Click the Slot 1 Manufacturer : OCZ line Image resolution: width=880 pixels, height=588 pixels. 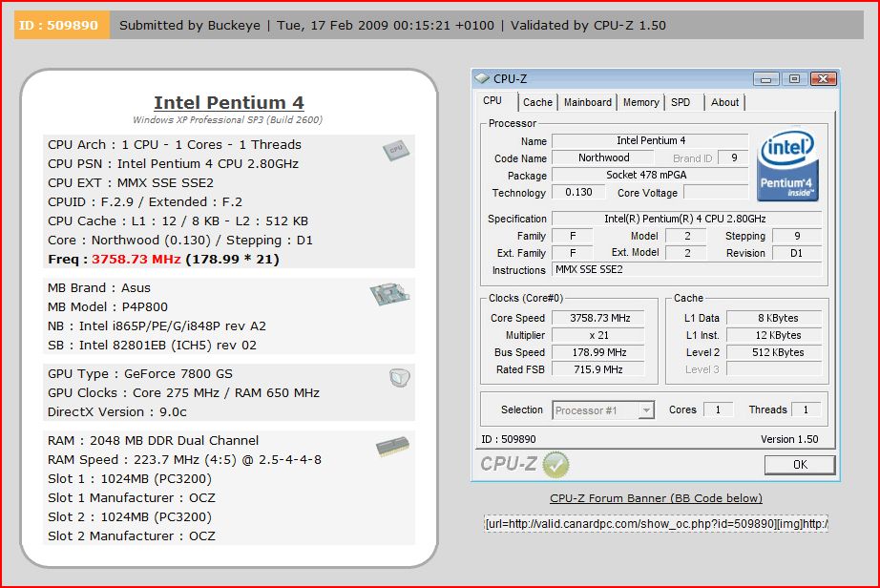pyautogui.click(x=132, y=497)
